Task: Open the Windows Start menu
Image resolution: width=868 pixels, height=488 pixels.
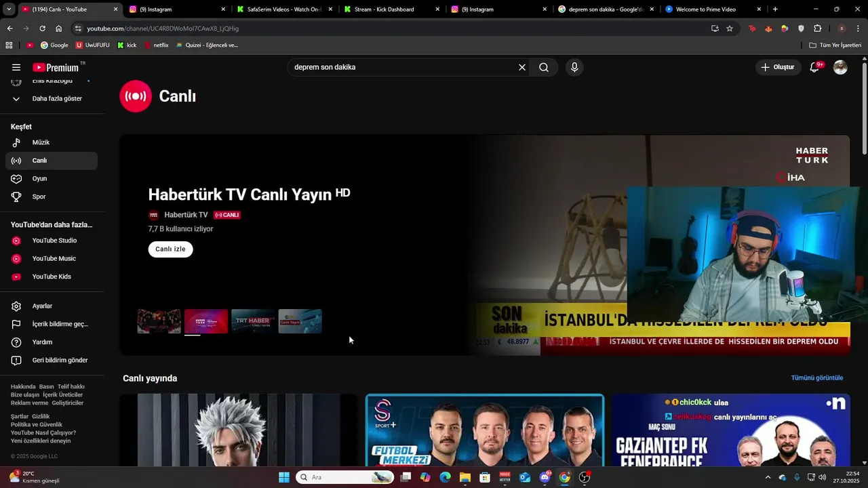Action: tap(284, 477)
